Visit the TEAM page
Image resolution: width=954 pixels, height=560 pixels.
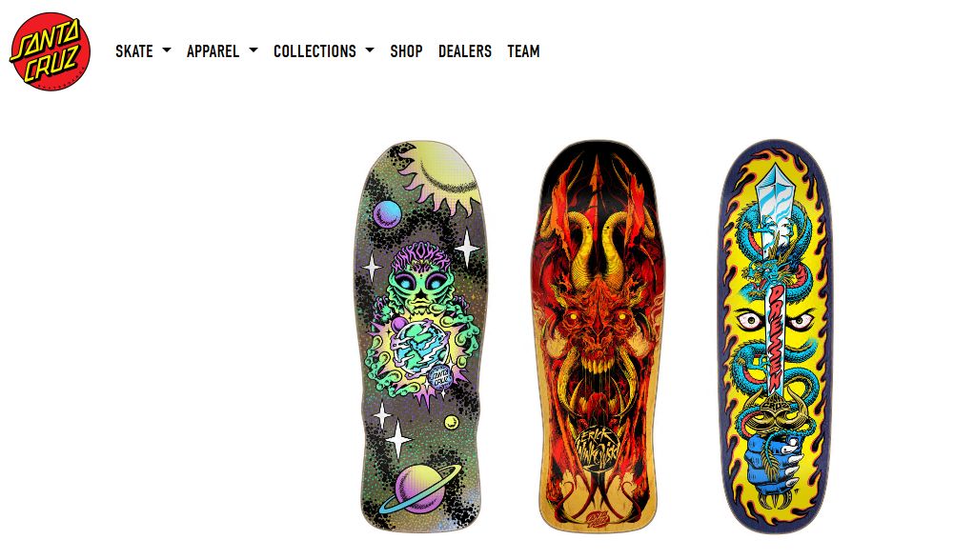(x=524, y=51)
